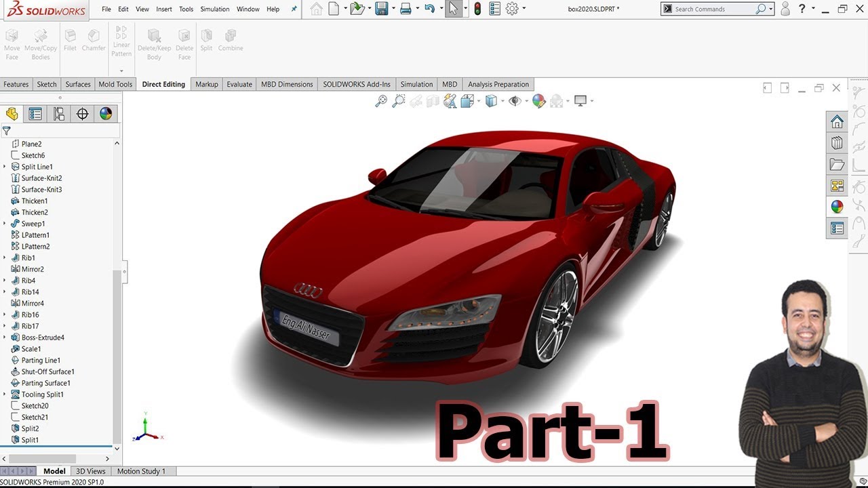Open SOLIDWORKS Resources home icon in task pane
Image resolution: width=868 pixels, height=488 pixels.
(837, 122)
